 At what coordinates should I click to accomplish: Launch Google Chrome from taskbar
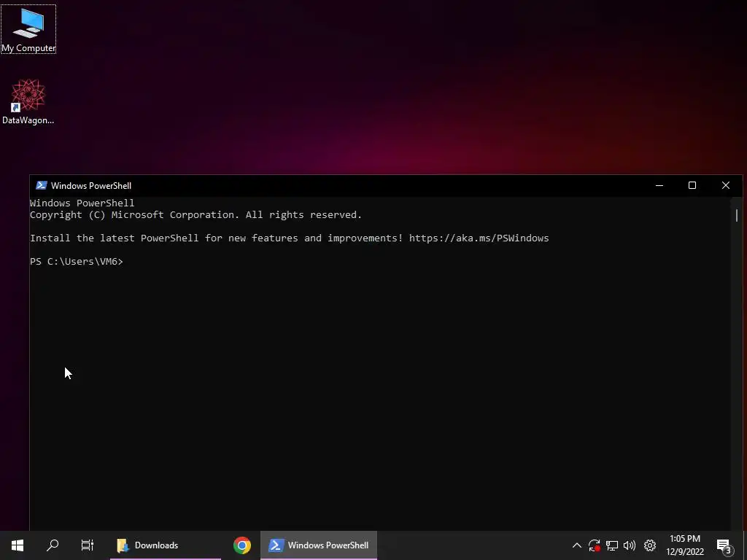point(242,545)
